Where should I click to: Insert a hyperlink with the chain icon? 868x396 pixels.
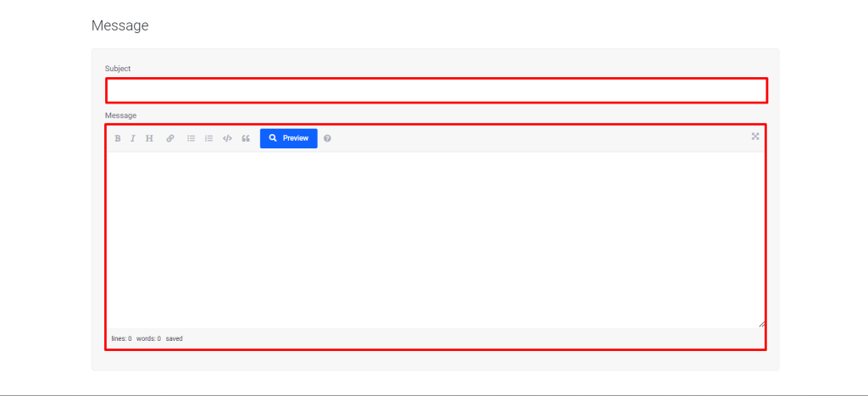click(170, 138)
